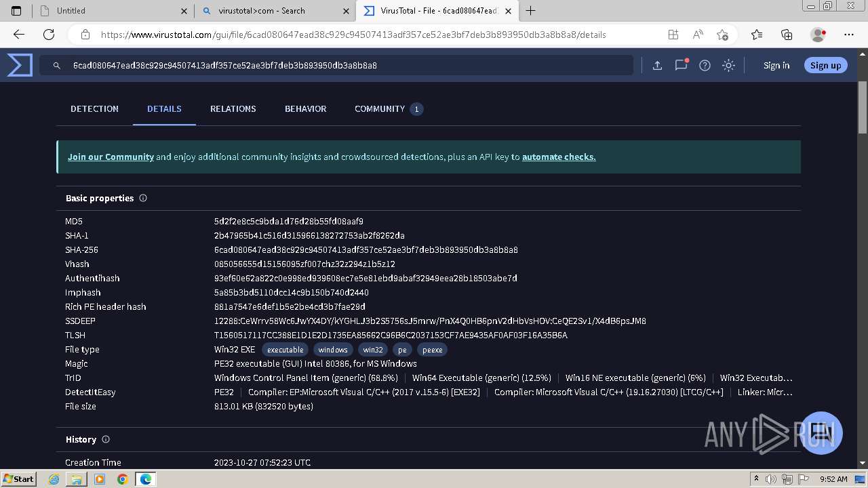Image resolution: width=868 pixels, height=488 pixels.
Task: Open Chrome from the taskbar
Action: point(122,479)
